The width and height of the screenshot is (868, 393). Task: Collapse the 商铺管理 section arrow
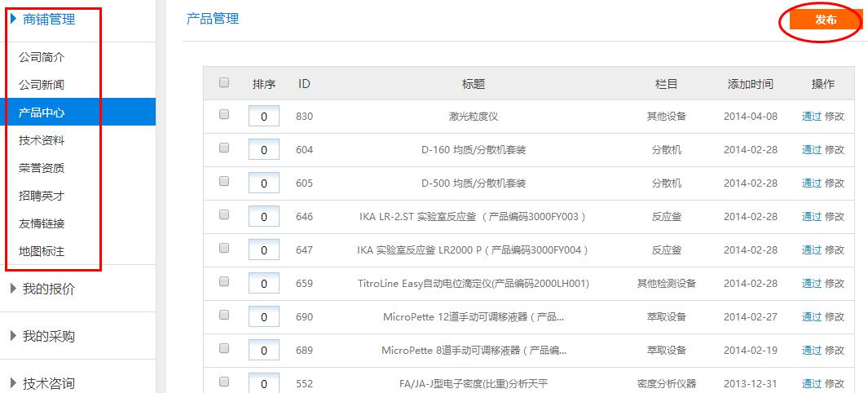tap(13, 19)
